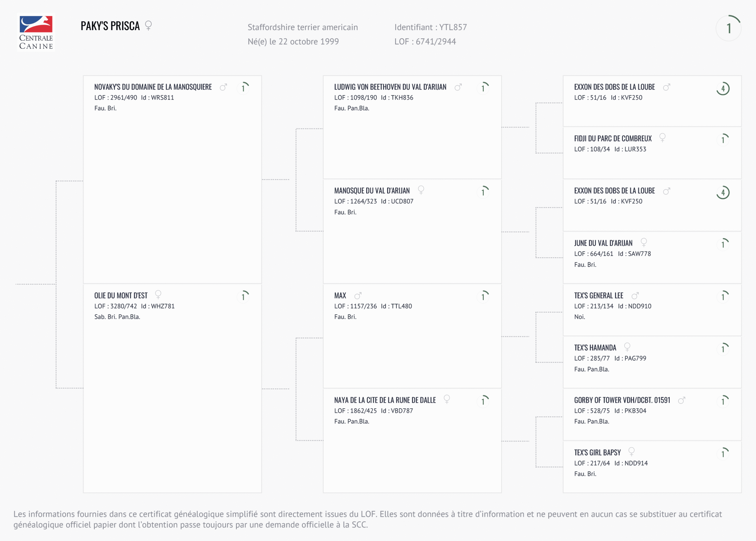Click the large page number 1 badge top right
Screen dimensions: 756x541
[728, 28]
